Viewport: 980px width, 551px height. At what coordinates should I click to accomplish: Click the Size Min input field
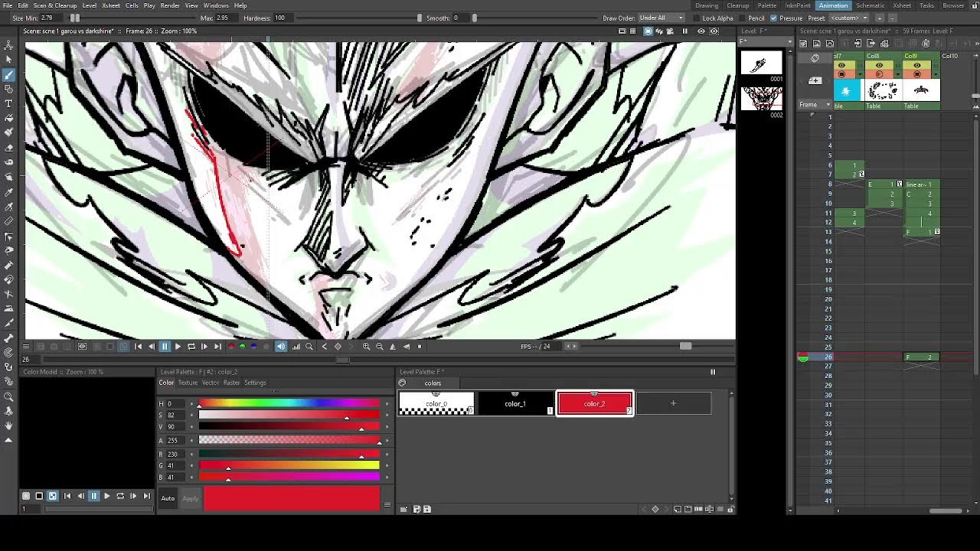(49, 18)
